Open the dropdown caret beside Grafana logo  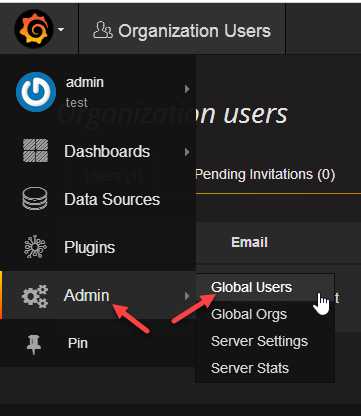tap(61, 30)
